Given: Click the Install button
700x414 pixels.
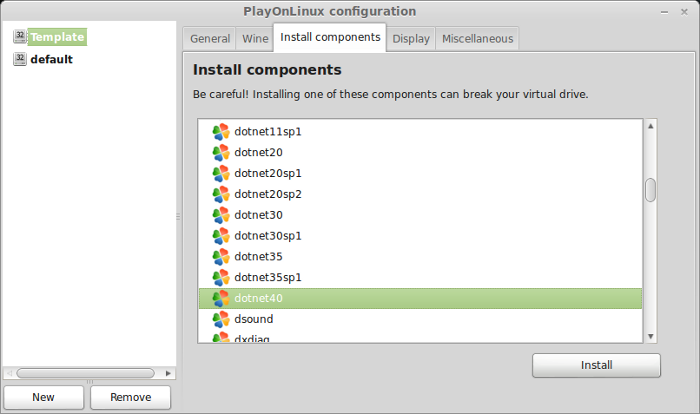Looking at the screenshot, I should coord(596,365).
